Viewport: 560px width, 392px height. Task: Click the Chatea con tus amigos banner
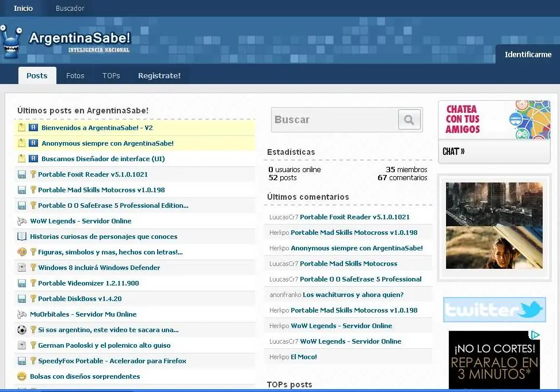click(x=494, y=120)
